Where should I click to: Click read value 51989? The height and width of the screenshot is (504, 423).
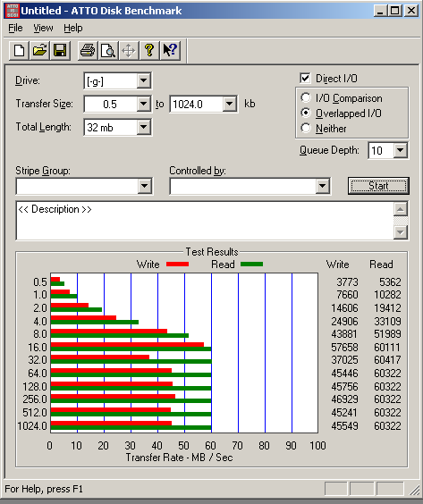coord(387,334)
